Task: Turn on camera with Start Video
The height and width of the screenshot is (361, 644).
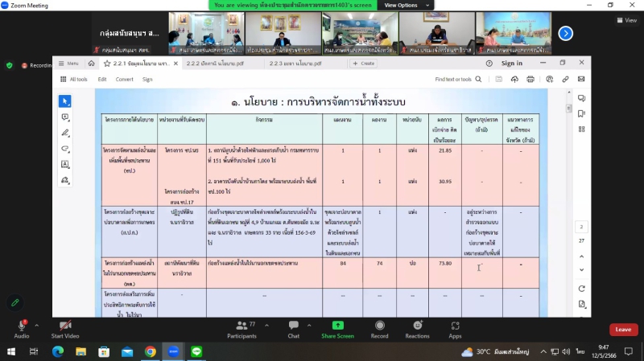Action: click(x=64, y=325)
